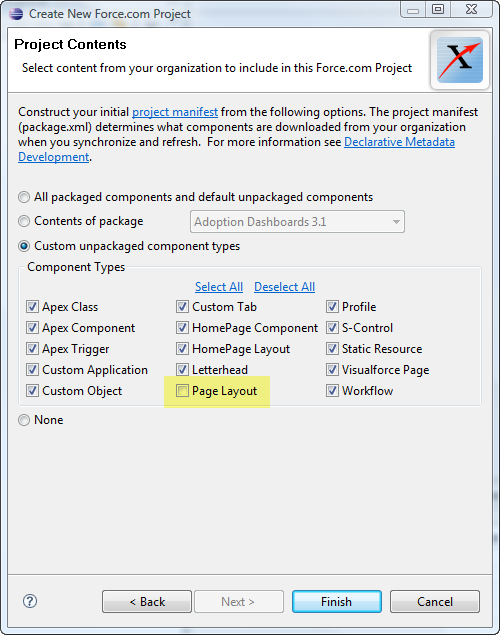Click the Finish button
Viewport: 500px width, 635px height.
point(336,601)
